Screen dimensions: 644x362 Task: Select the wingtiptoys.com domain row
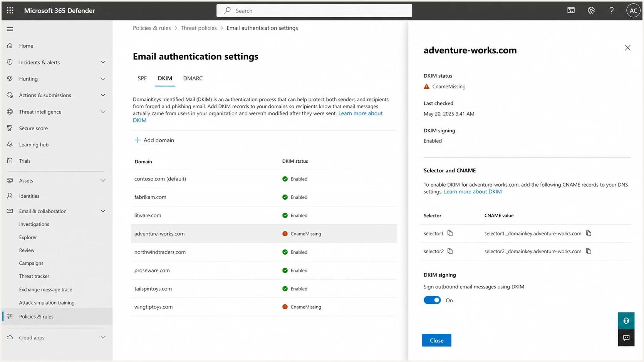click(x=264, y=307)
